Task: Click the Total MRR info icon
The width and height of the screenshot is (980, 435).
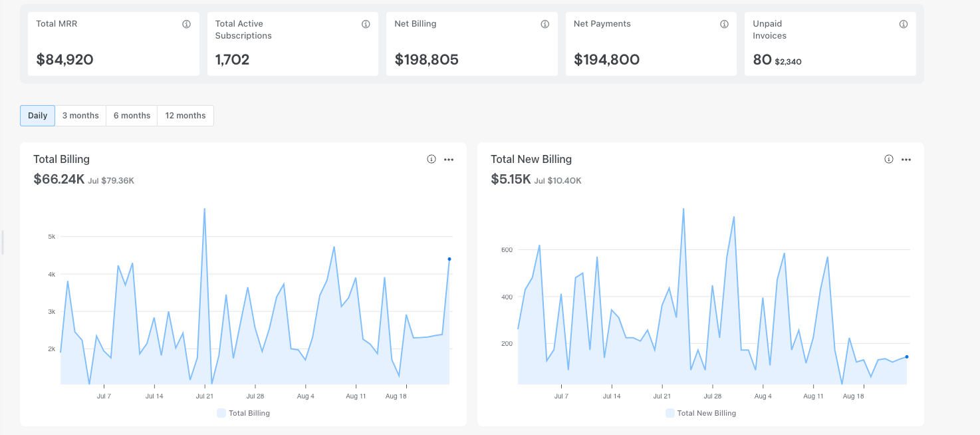Action: click(x=186, y=24)
